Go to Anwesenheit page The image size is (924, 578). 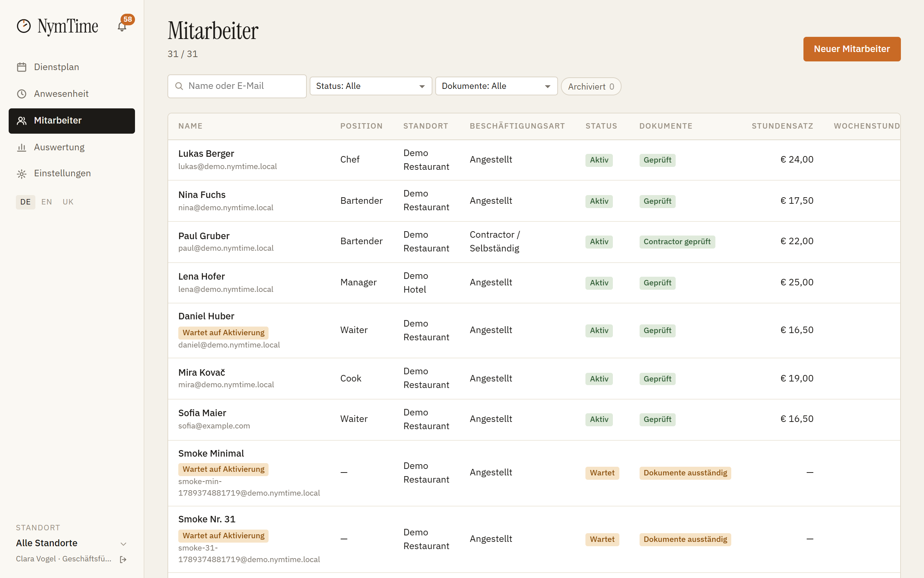coord(72,94)
